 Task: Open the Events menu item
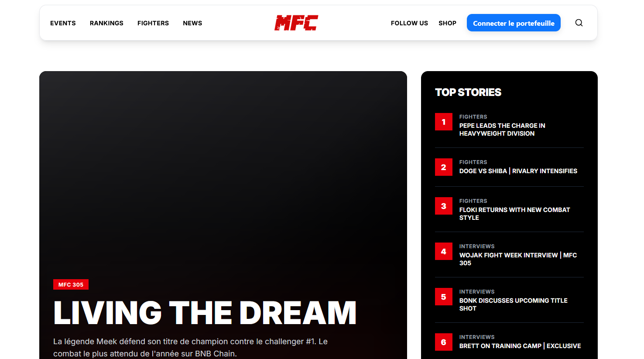tap(63, 23)
